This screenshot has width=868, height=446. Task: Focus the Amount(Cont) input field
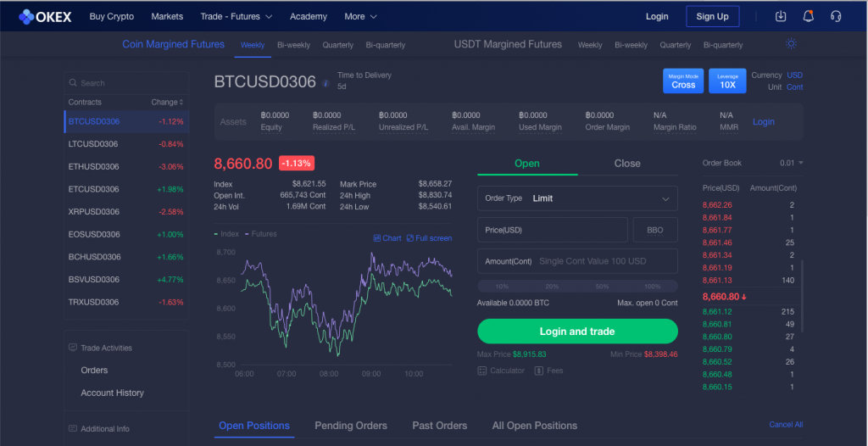click(x=577, y=261)
